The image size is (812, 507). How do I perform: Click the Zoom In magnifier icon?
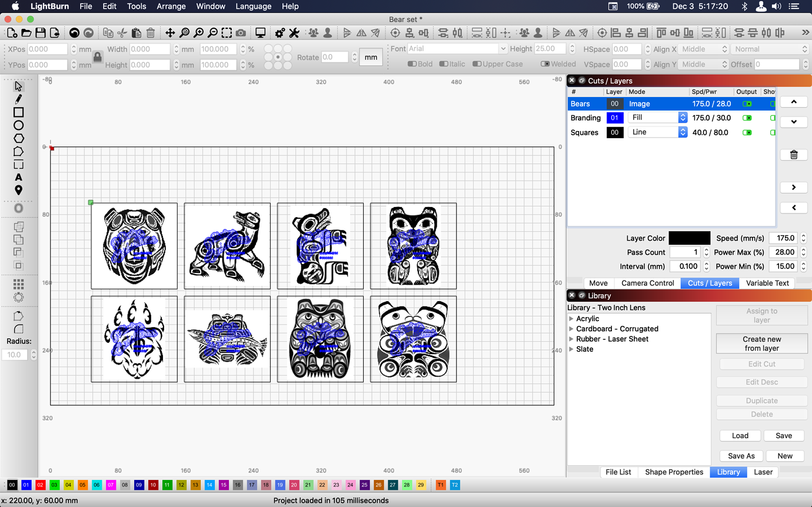point(199,33)
